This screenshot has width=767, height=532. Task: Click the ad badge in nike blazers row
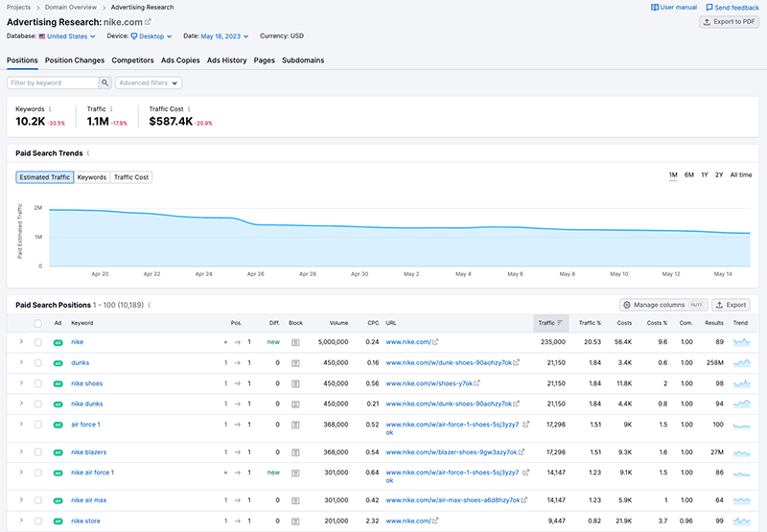pos(58,452)
